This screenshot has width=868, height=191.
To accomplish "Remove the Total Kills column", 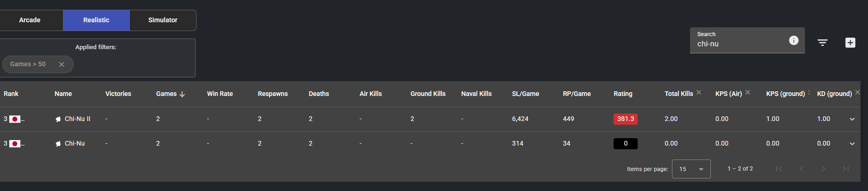I will (699, 92).
